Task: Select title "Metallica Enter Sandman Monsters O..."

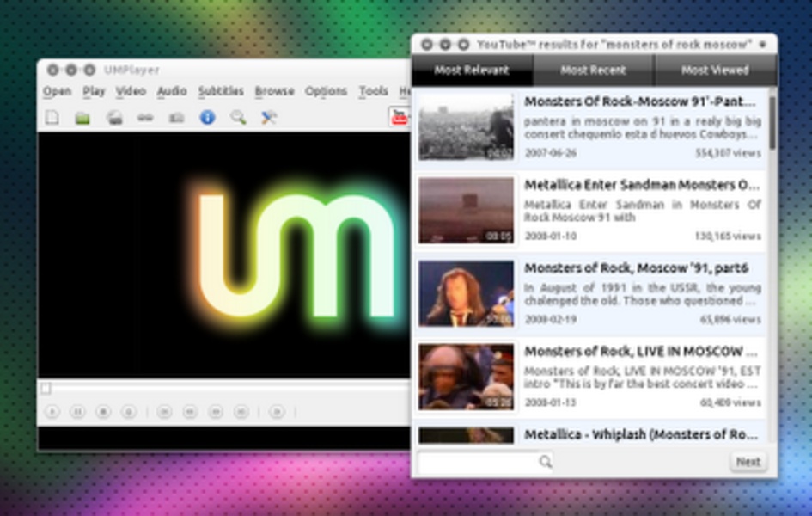Action: 642,185
